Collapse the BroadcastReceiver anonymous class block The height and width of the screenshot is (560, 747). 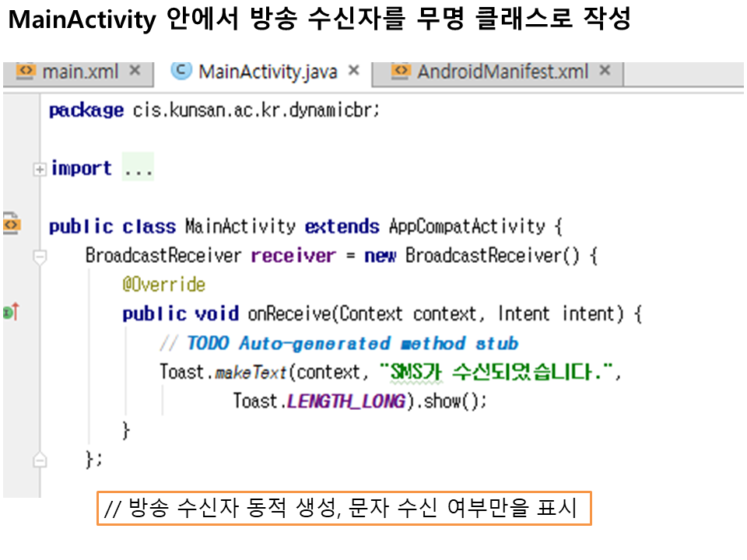[40, 256]
